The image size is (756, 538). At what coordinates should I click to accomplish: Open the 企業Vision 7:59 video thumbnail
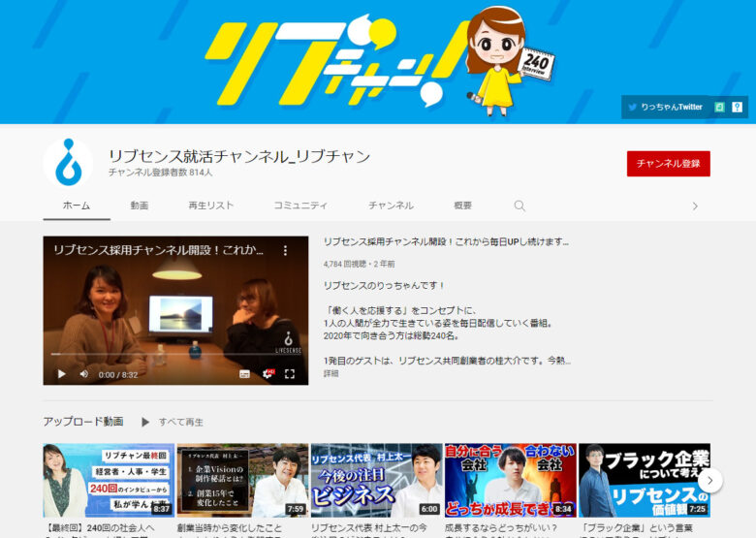pyautogui.click(x=242, y=480)
